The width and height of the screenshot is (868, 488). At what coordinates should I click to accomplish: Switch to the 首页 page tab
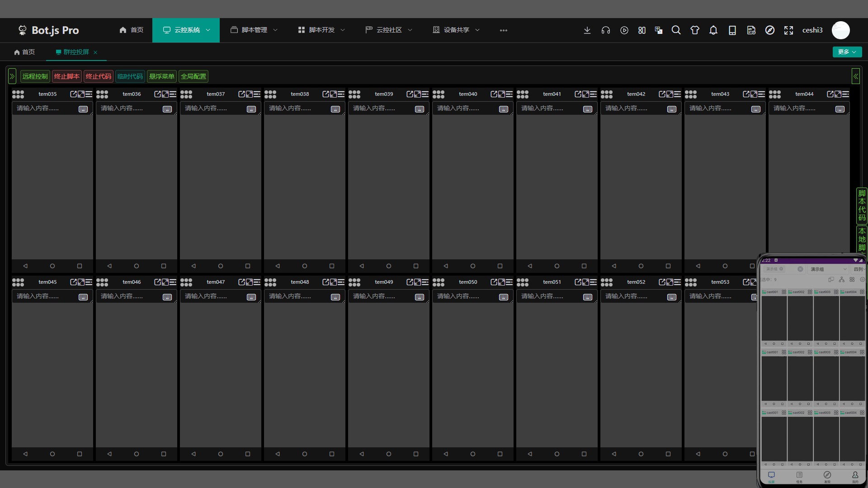coord(24,52)
